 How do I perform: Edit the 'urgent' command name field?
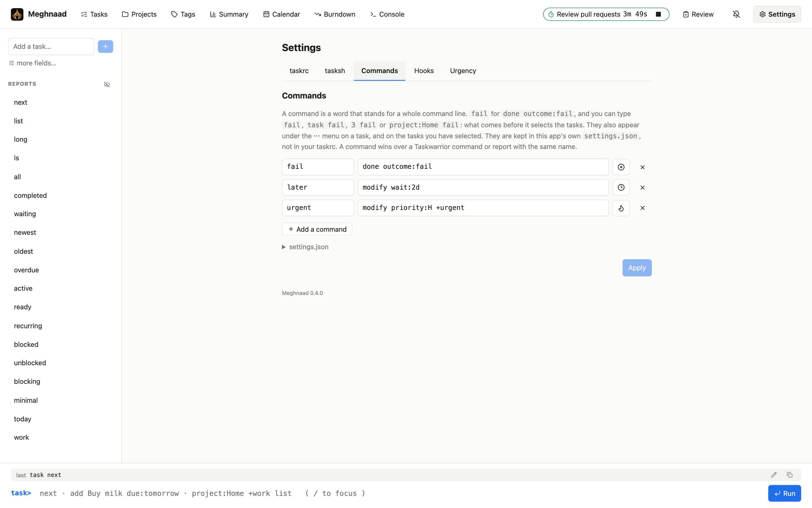click(318, 208)
